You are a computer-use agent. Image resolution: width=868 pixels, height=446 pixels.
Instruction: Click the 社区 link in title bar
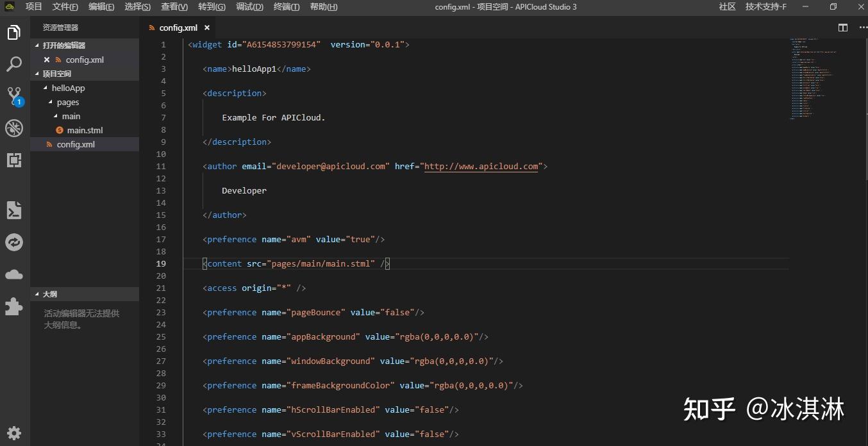click(x=727, y=7)
